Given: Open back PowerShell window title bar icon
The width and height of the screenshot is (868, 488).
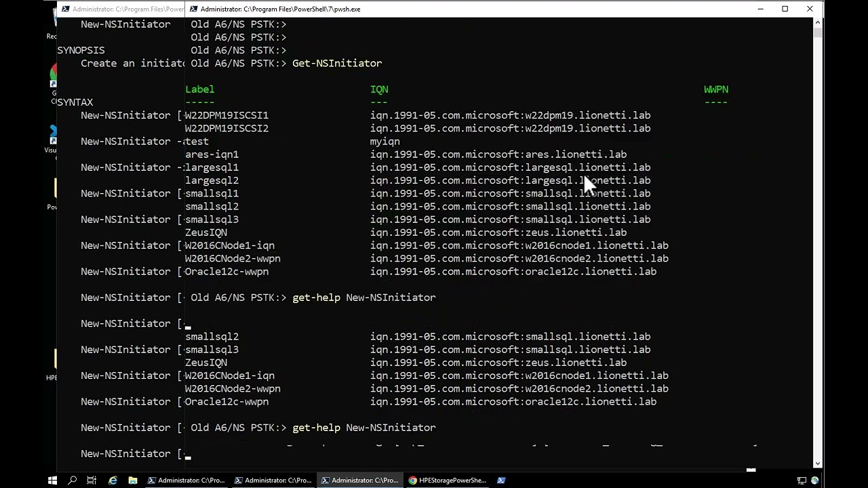Looking at the screenshot, I should (x=65, y=9).
